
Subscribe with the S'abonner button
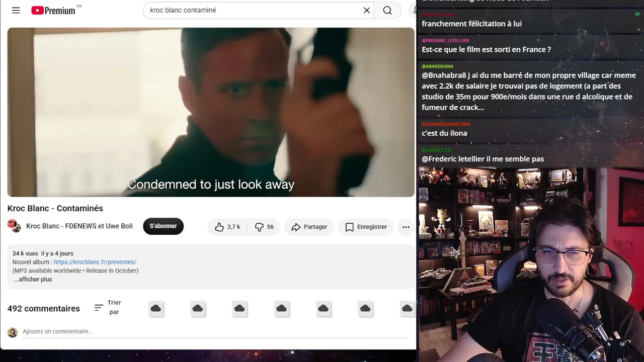163,226
